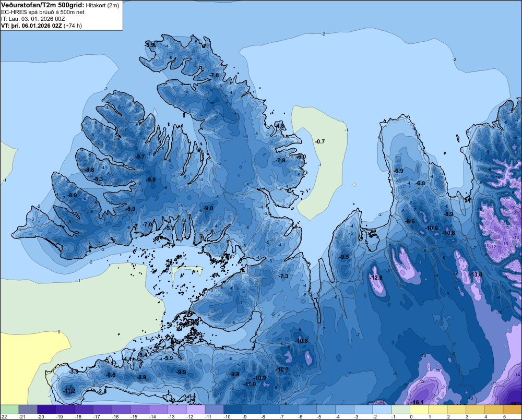Screen dimensions: 522x420
Task: Click the pale yellow legend swatch right of 0
Action: [419, 410]
